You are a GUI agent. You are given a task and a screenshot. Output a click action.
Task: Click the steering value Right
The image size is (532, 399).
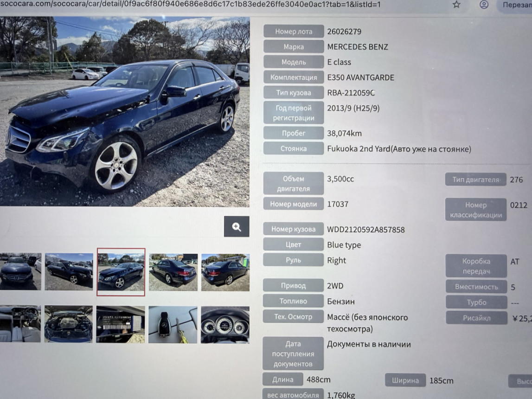click(337, 260)
